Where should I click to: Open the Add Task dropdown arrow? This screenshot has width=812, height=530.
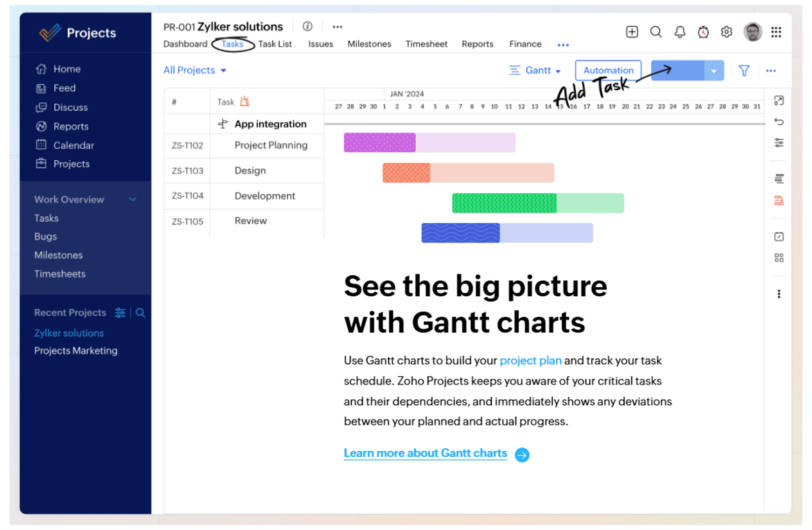point(714,70)
